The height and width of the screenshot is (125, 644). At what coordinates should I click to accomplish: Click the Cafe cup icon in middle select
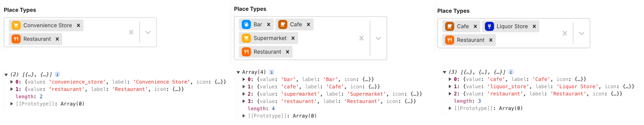282,24
